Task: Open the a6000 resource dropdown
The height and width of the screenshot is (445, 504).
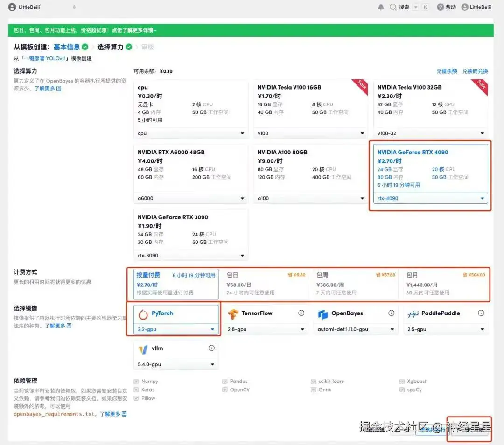Action: tap(191, 198)
